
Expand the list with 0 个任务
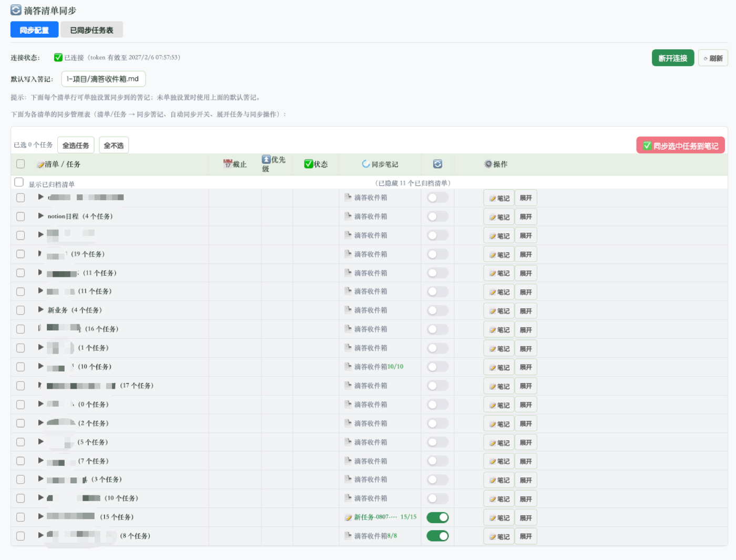[x=41, y=404]
